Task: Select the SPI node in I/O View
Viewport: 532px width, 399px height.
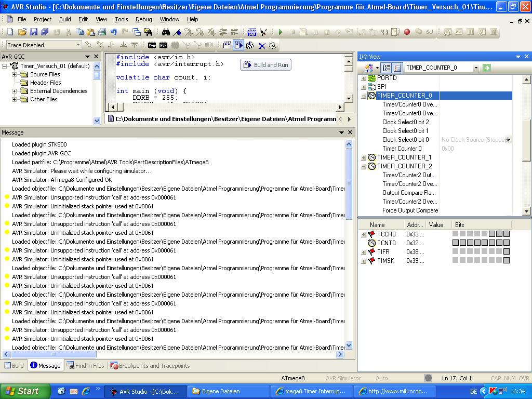Action: (x=381, y=87)
